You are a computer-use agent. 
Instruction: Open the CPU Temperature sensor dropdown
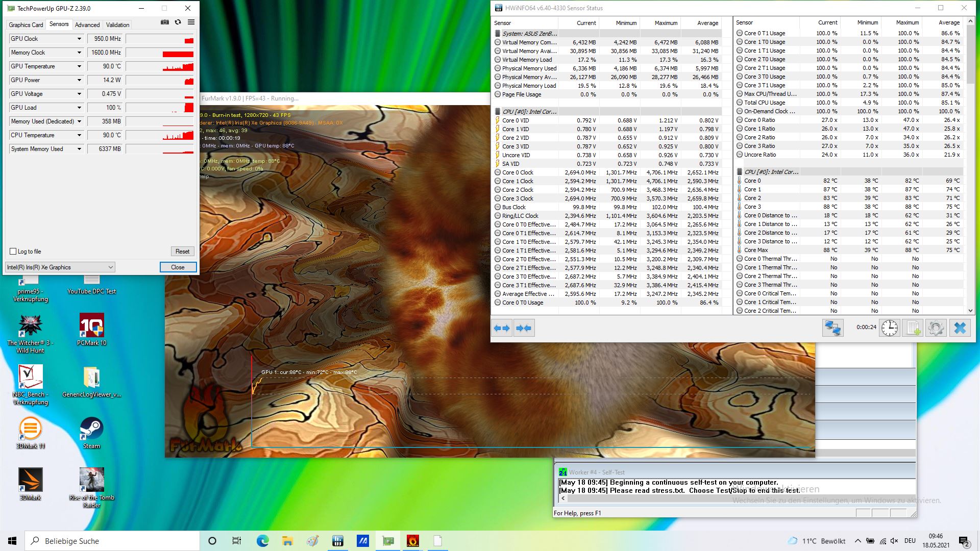(79, 135)
